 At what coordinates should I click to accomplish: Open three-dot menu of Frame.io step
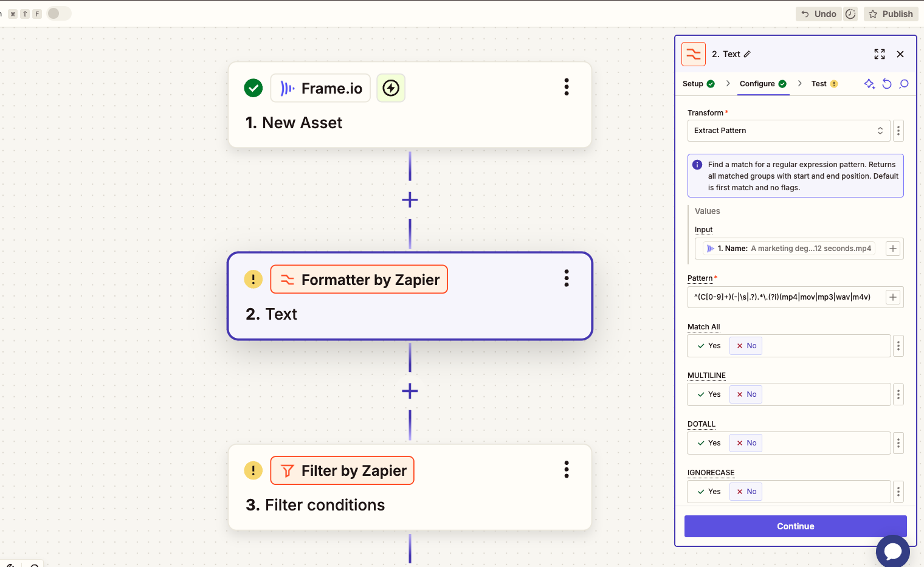point(567,87)
